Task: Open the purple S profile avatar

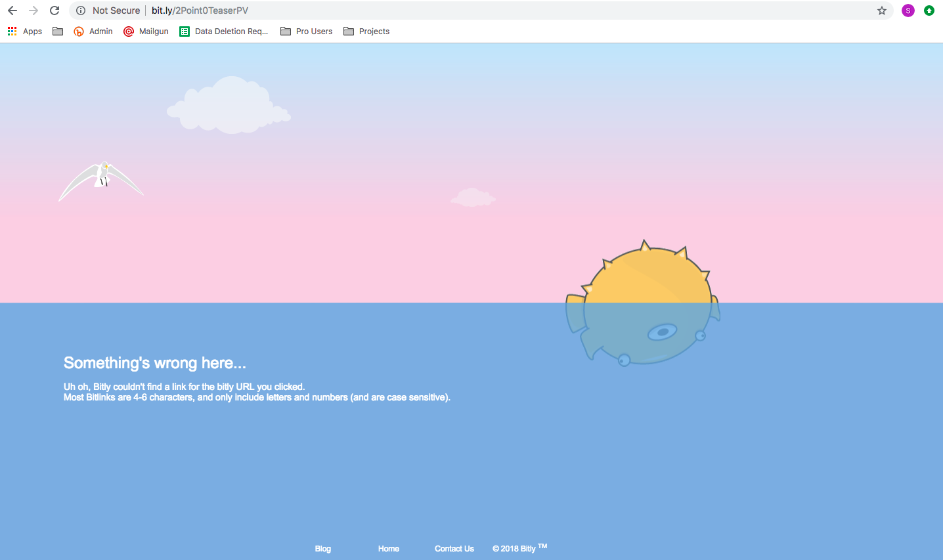Action: coord(908,11)
